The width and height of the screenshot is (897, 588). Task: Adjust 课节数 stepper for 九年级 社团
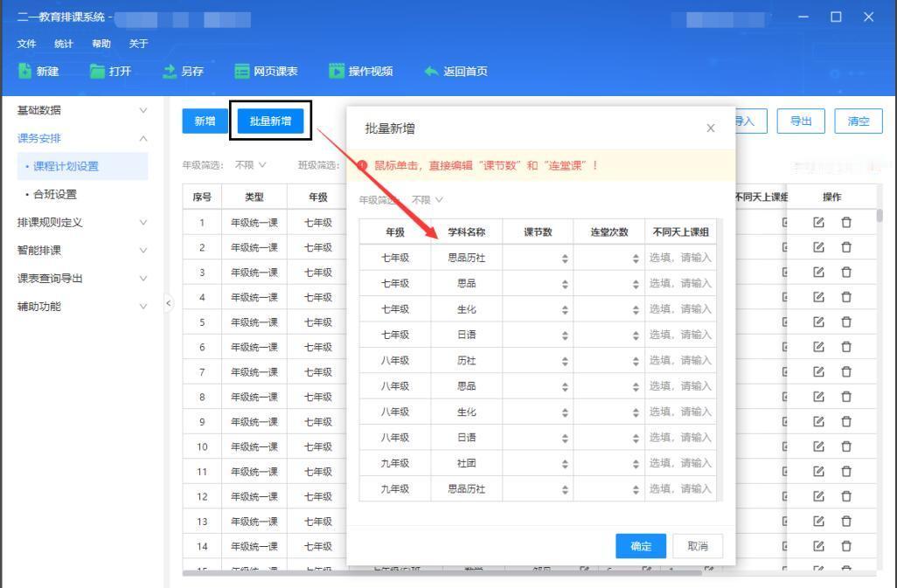(x=565, y=464)
